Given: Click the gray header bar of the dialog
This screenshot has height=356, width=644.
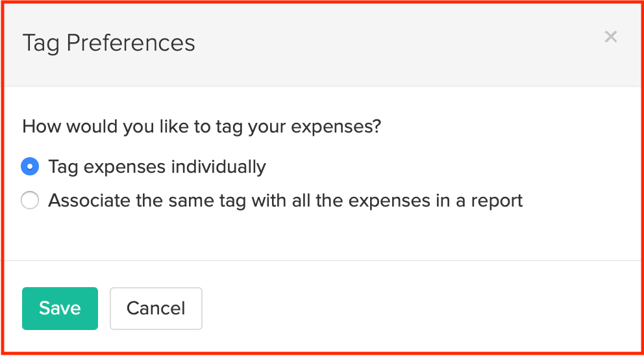Looking at the screenshot, I should click(390, 43).
